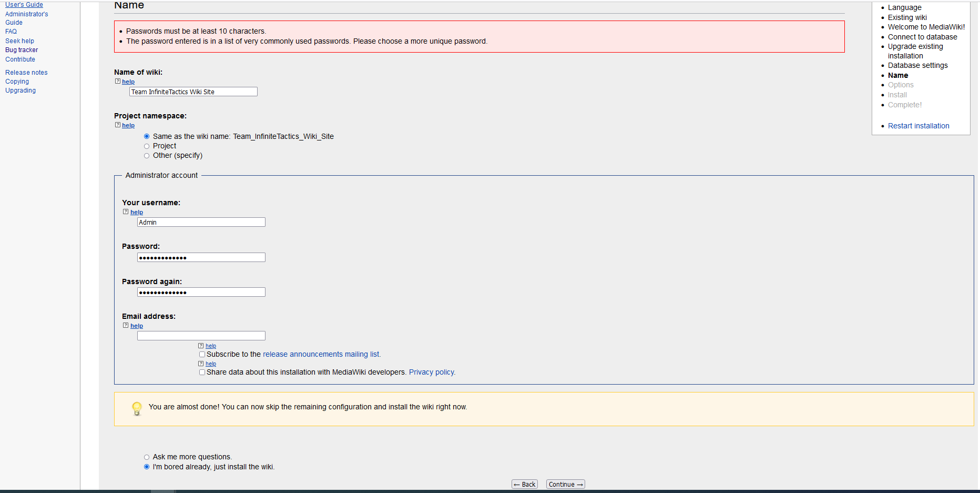Click help icon under Your username
The width and height of the screenshot is (980, 493).
click(126, 212)
